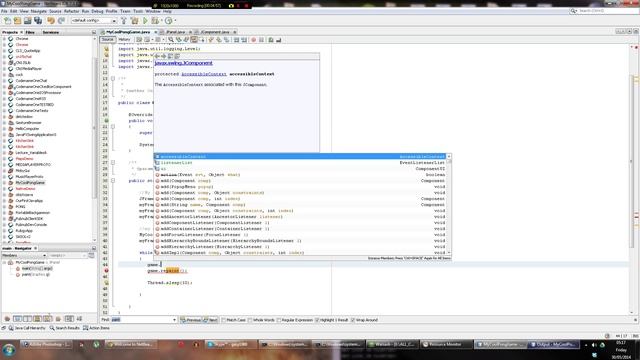This screenshot has height=360, width=640.
Task: Open the Find field history dropdown
Action: [x=174, y=320]
